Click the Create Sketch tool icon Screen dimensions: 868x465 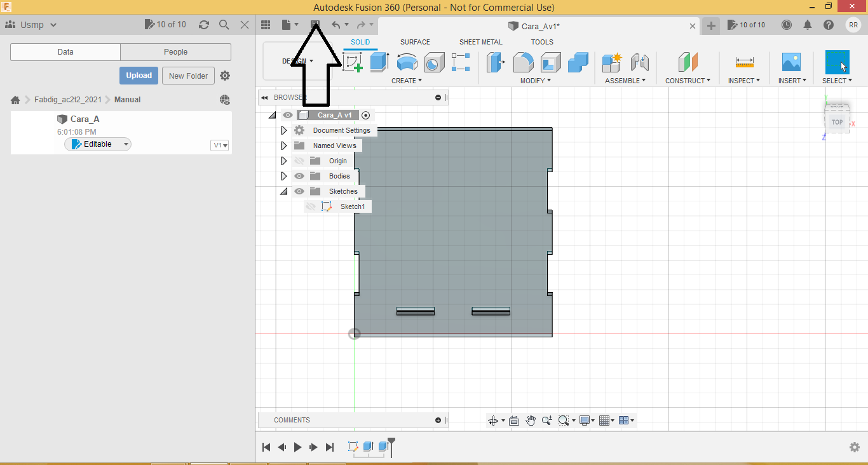click(x=352, y=62)
